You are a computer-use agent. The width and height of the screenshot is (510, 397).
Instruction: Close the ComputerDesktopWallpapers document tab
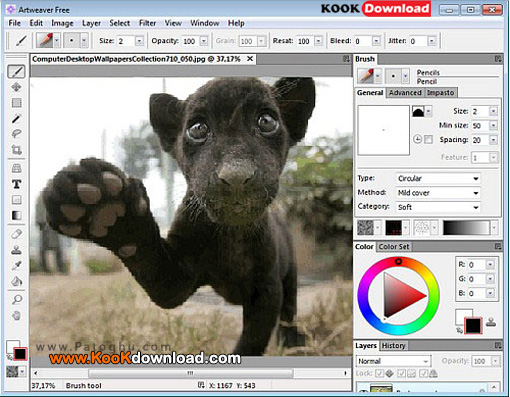coord(250,59)
